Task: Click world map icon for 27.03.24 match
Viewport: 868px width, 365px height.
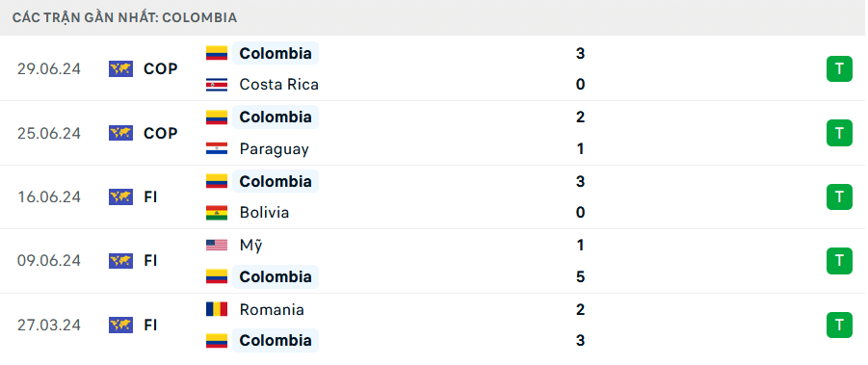Action: click(120, 325)
